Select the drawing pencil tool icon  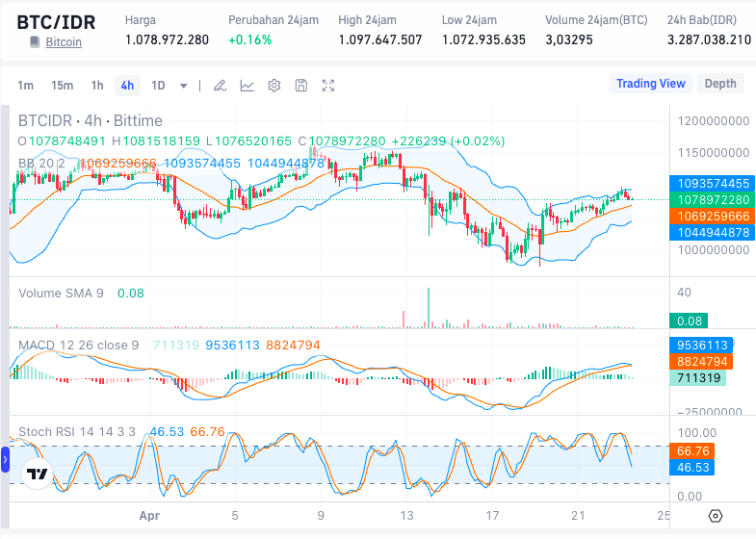[220, 86]
